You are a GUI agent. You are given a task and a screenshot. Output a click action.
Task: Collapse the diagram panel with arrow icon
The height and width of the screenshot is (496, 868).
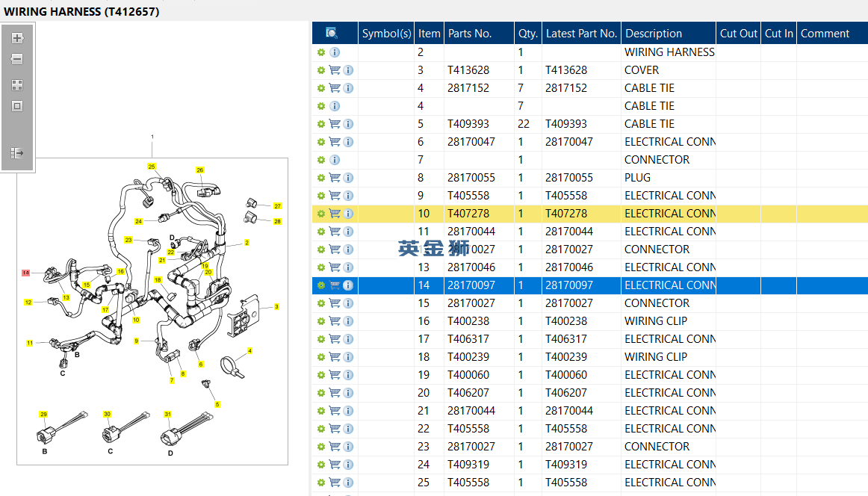[x=17, y=153]
